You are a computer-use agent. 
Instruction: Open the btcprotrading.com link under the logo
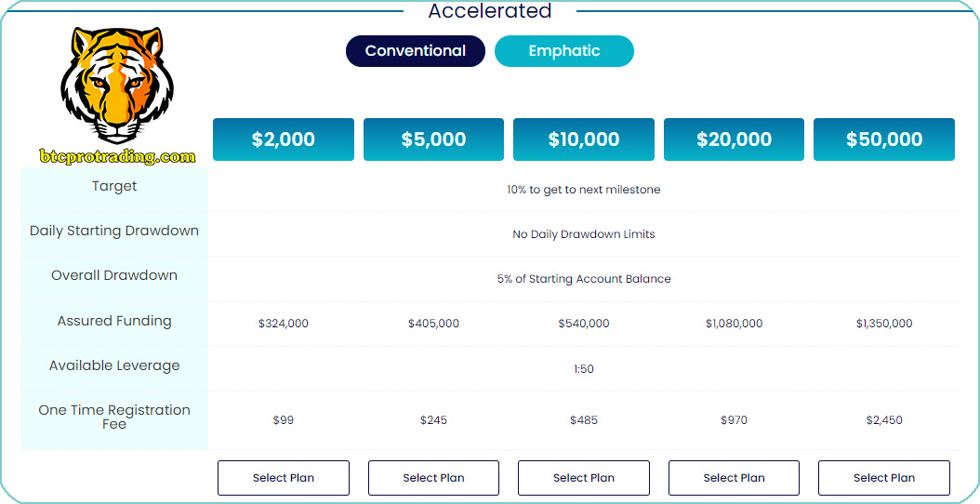[117, 157]
